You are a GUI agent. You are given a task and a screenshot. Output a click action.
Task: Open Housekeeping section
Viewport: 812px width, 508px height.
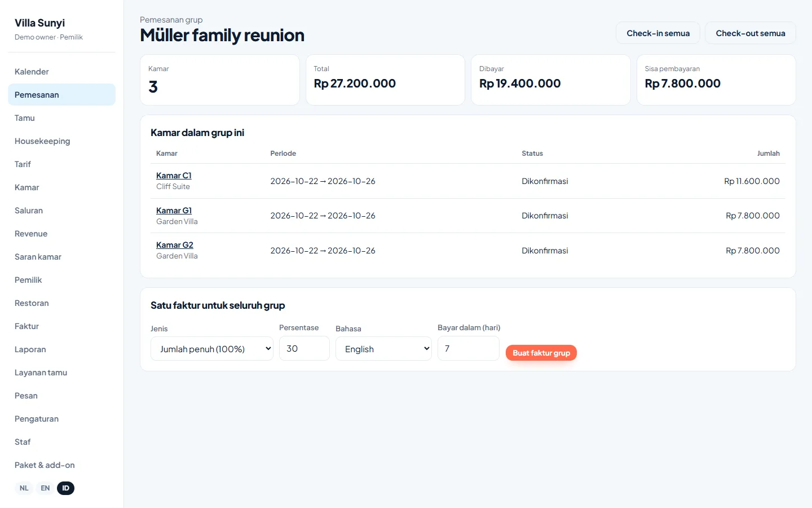pos(61,141)
